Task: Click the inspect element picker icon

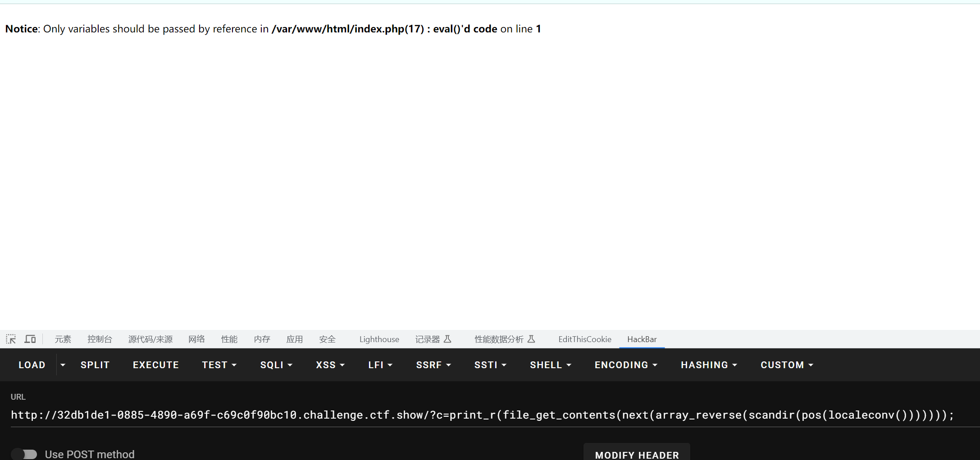Action: 11,339
